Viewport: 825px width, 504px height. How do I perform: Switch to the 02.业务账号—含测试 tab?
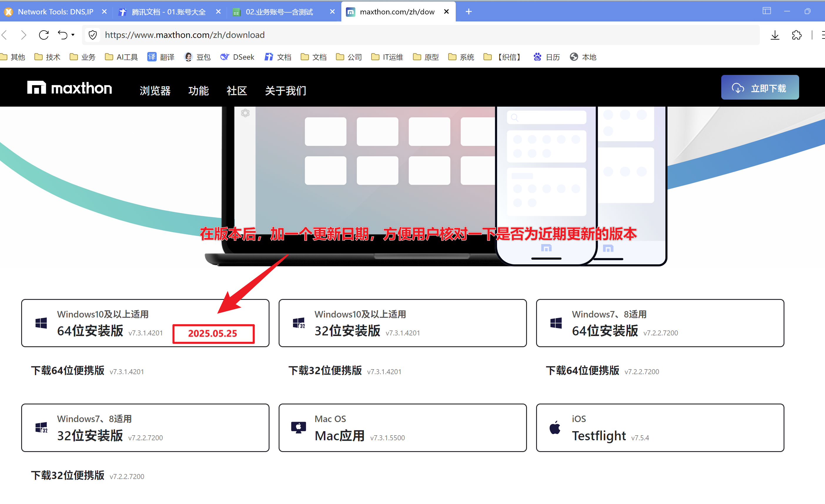[x=279, y=12]
